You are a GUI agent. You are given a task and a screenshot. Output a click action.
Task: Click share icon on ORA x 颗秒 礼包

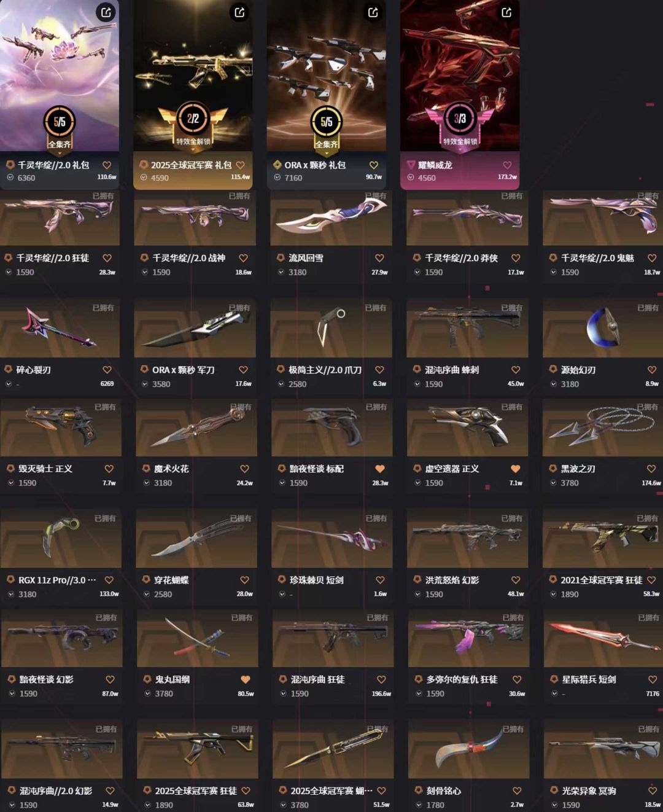coord(373,12)
